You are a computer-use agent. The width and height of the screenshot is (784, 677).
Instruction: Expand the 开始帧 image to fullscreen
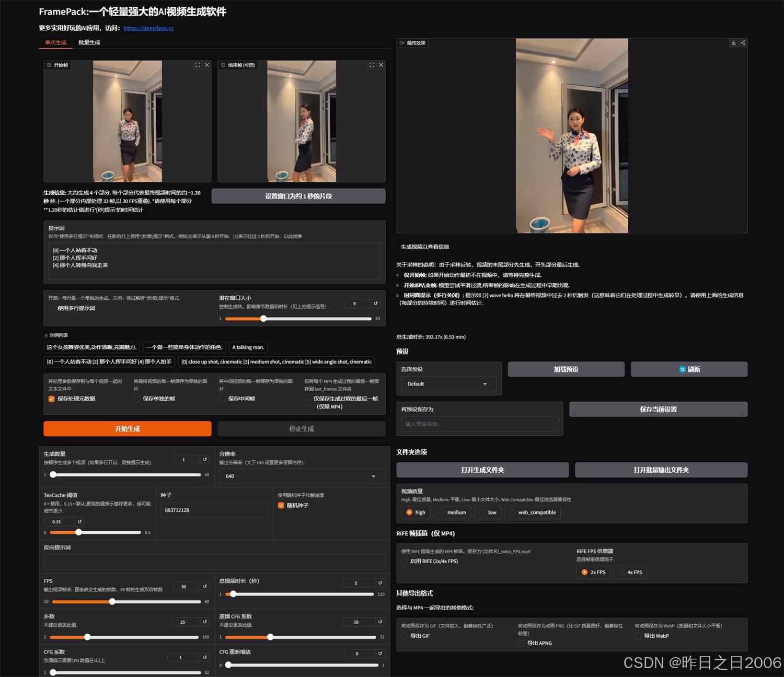(x=198, y=65)
